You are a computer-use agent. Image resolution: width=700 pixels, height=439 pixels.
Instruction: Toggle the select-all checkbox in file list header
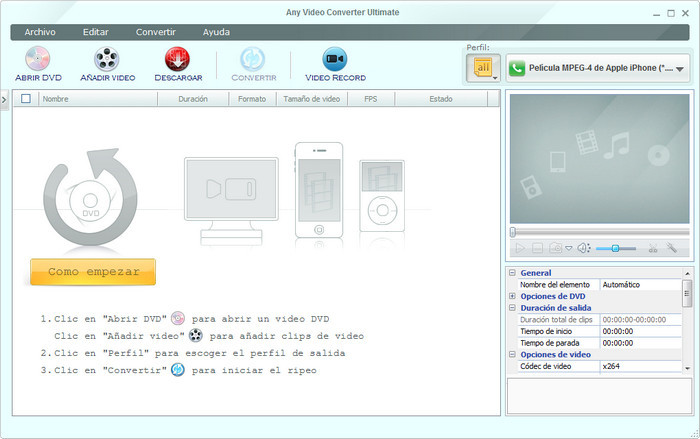[26, 99]
